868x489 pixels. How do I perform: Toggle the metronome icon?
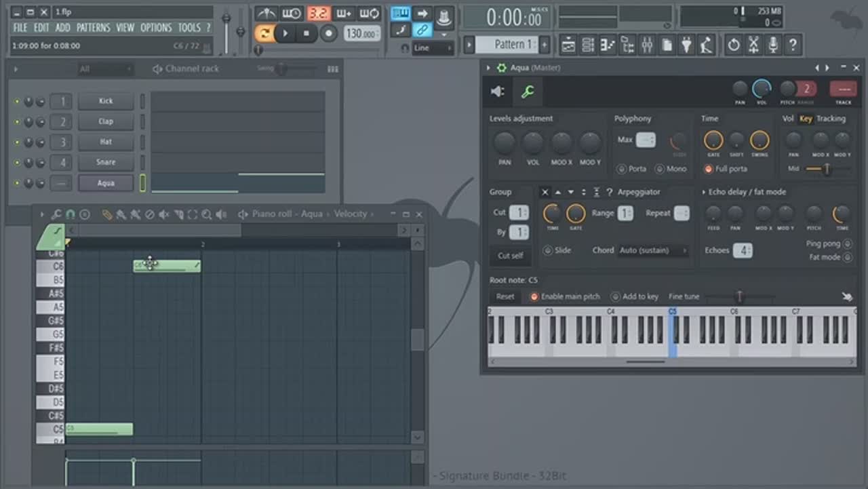[266, 14]
